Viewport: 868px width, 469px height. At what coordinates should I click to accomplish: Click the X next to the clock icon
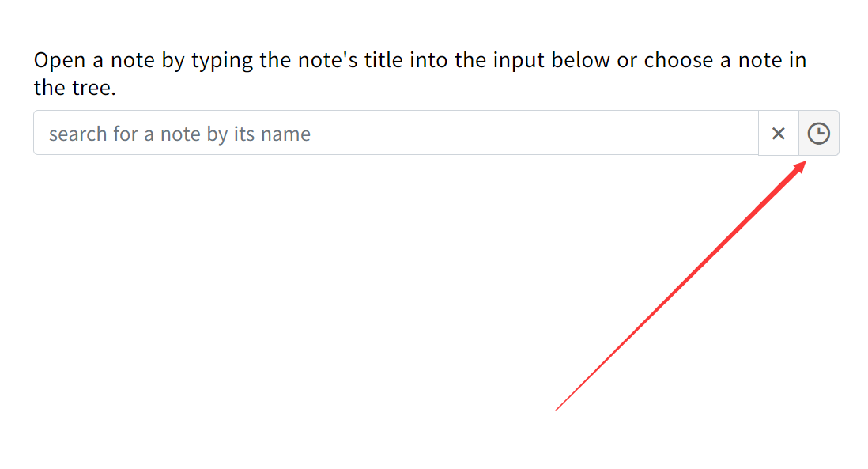pos(778,133)
